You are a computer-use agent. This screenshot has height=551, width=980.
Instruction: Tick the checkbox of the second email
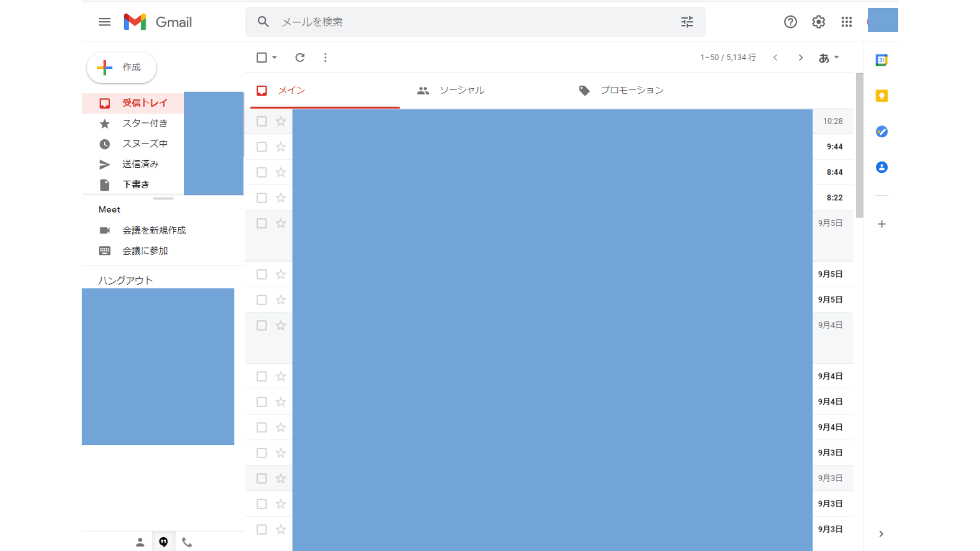tap(262, 146)
